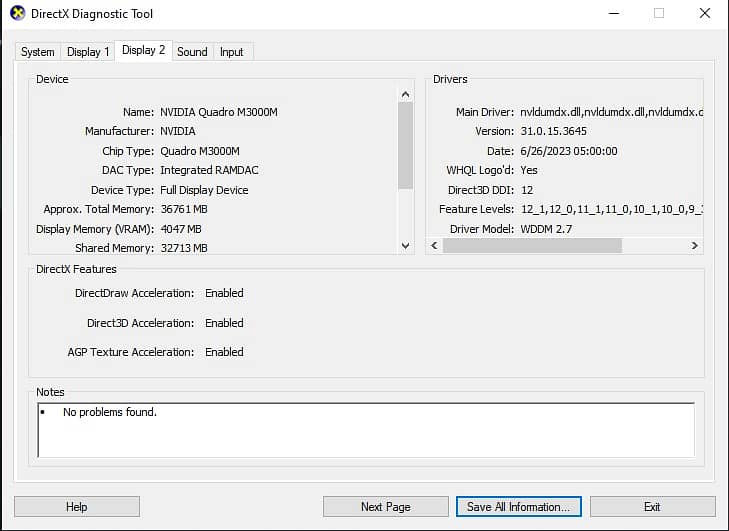Screen dimensions: 729x531
Task: Close the DirectX Diagnostic Tool window
Action: pyautogui.click(x=704, y=14)
